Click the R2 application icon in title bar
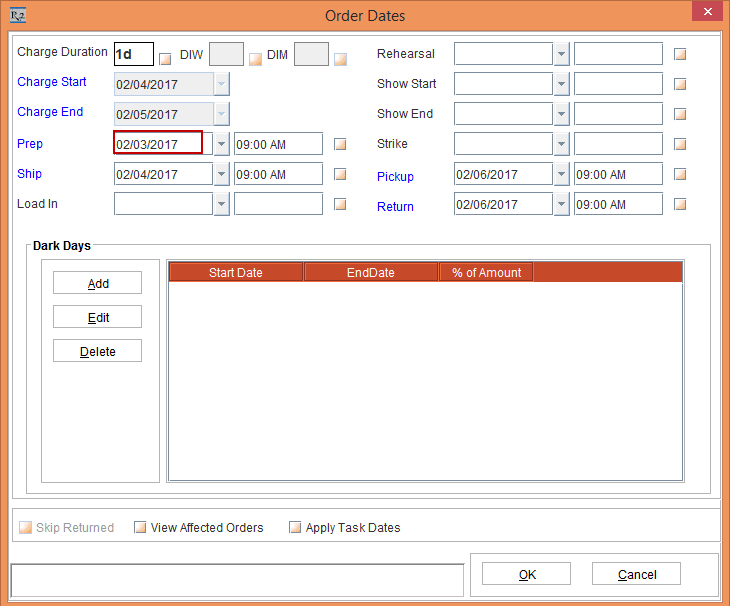Image resolution: width=730 pixels, height=606 pixels. [17, 15]
